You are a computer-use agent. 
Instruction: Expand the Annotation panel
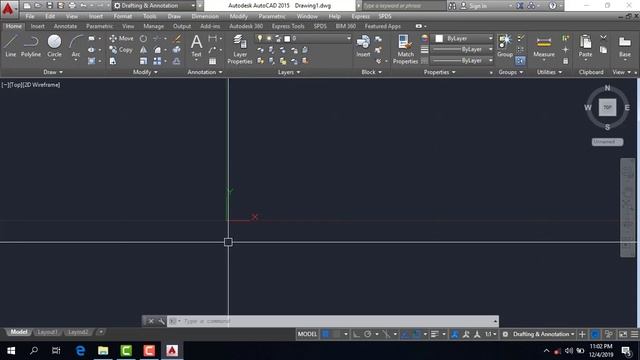[x=205, y=72]
